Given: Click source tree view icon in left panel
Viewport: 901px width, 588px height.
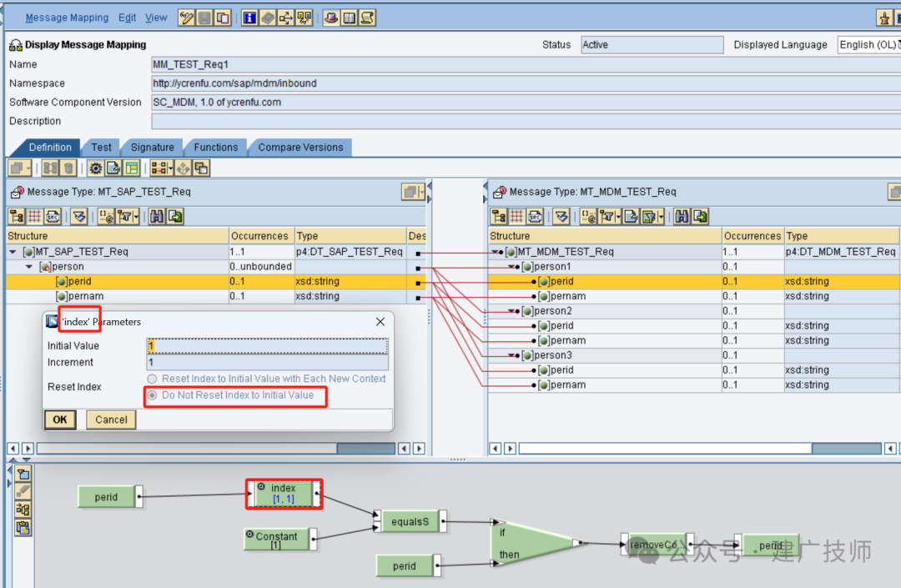Looking at the screenshot, I should coord(17,217).
